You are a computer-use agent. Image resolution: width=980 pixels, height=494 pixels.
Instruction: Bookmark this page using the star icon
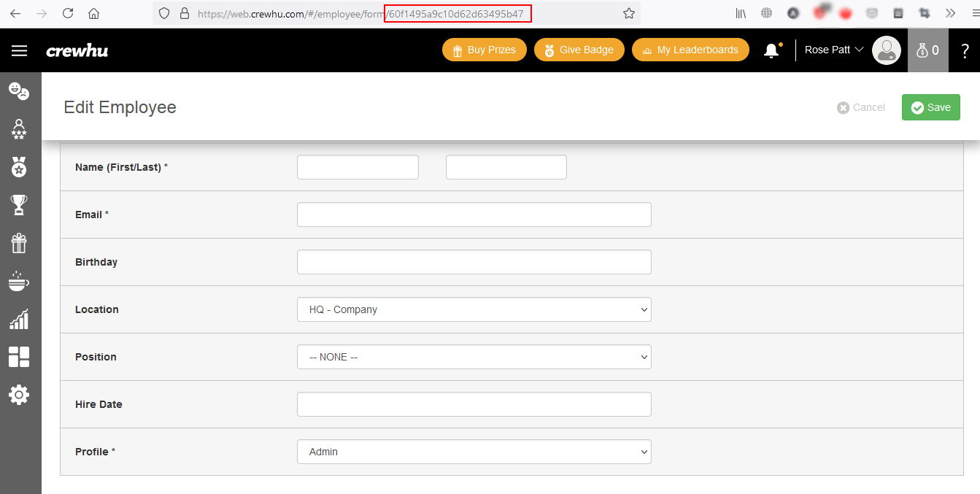tap(628, 13)
